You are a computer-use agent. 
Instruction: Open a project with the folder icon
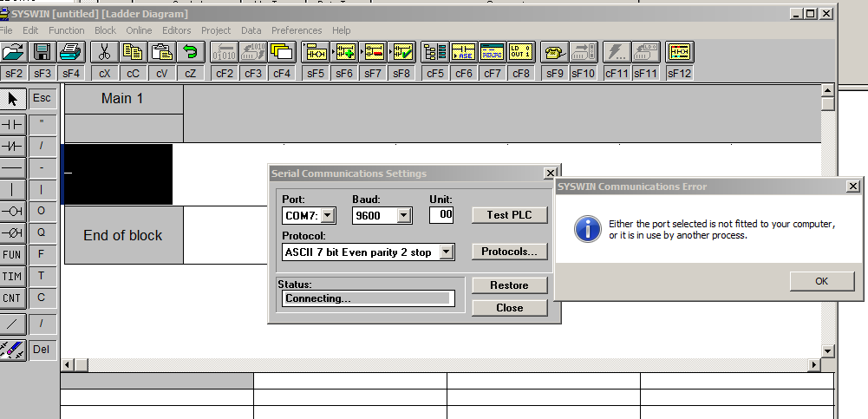[13, 52]
